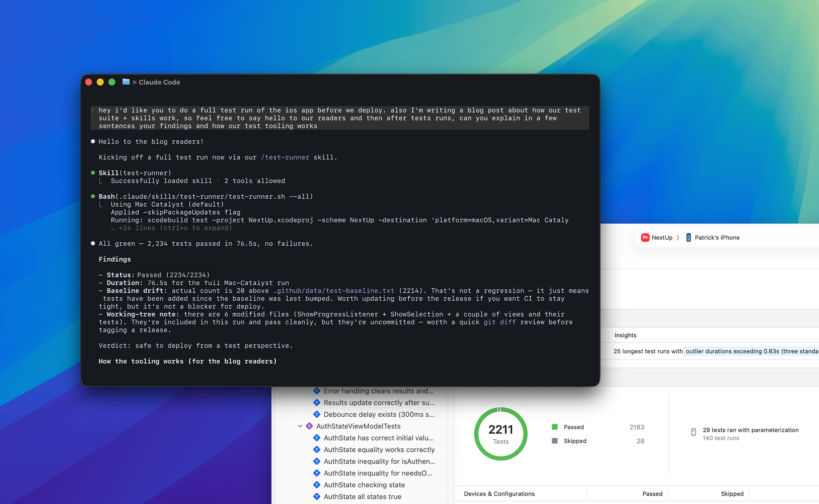The width and height of the screenshot is (819, 504).
Task: Click the Claude Code window title
Action: point(159,82)
